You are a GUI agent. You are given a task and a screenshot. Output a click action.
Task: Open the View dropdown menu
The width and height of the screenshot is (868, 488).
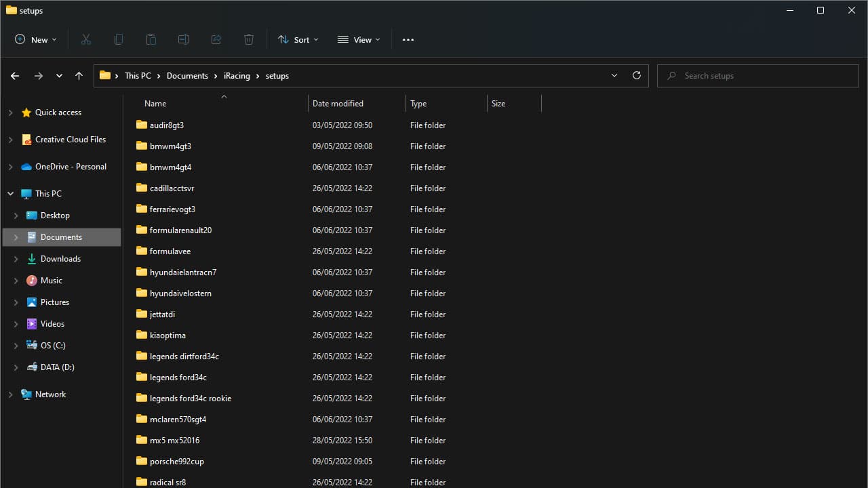pos(359,39)
